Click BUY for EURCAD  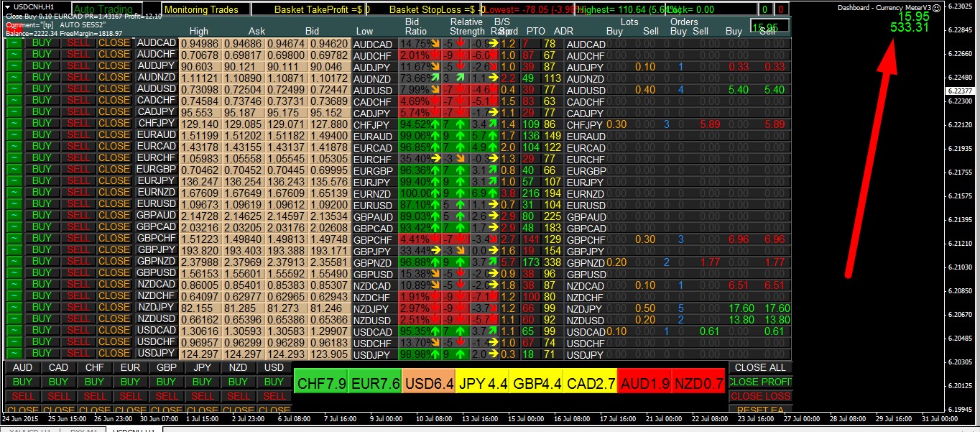42,147
